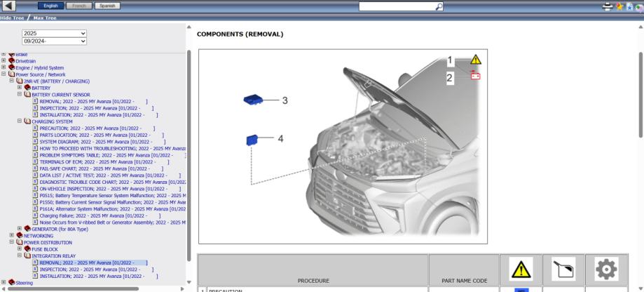Click Max Tree link
The width and height of the screenshot is (644, 292).
point(45,18)
